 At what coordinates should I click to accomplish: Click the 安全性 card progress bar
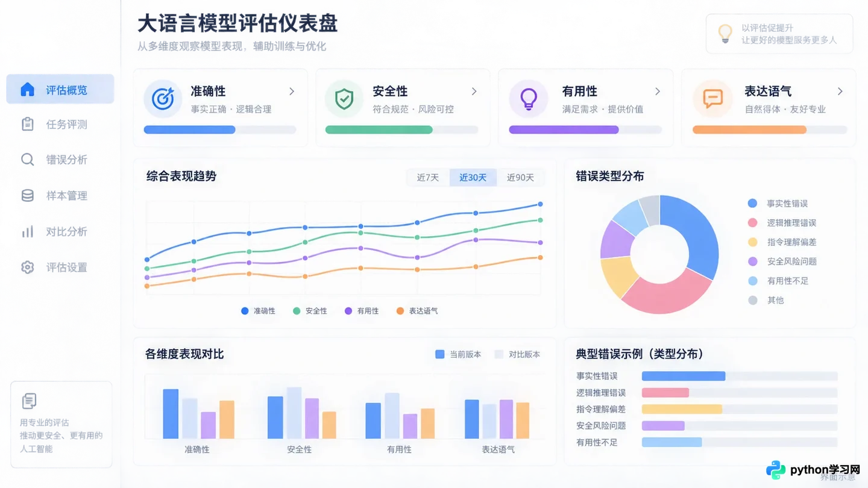(x=401, y=130)
